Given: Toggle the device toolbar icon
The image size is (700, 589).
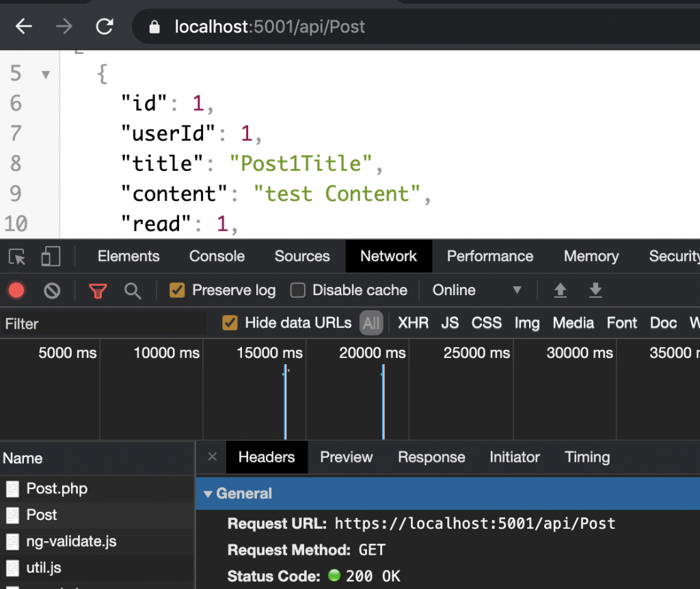Looking at the screenshot, I should [51, 257].
